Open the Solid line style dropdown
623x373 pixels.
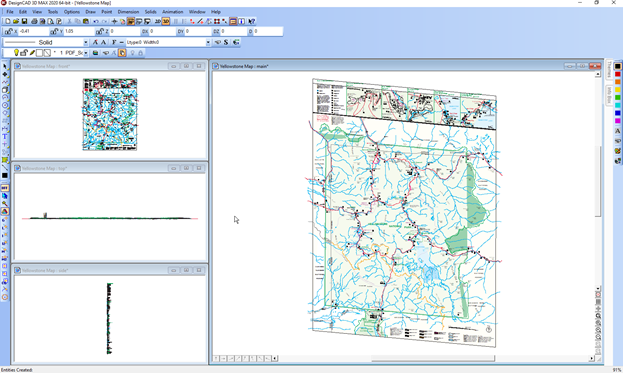tap(85, 42)
